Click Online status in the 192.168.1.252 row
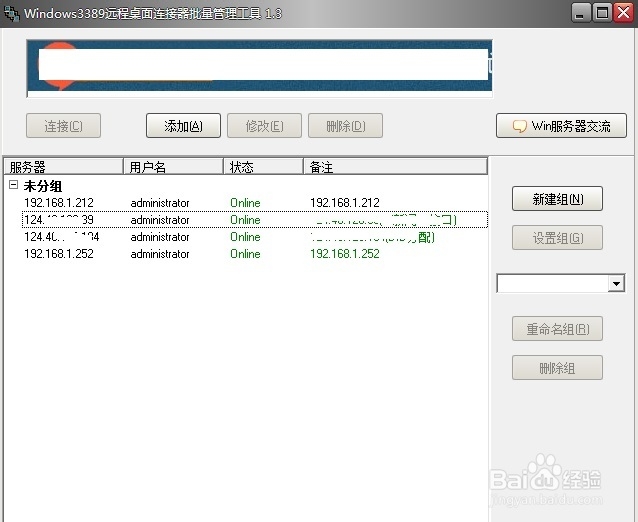638x522 pixels. [x=245, y=254]
